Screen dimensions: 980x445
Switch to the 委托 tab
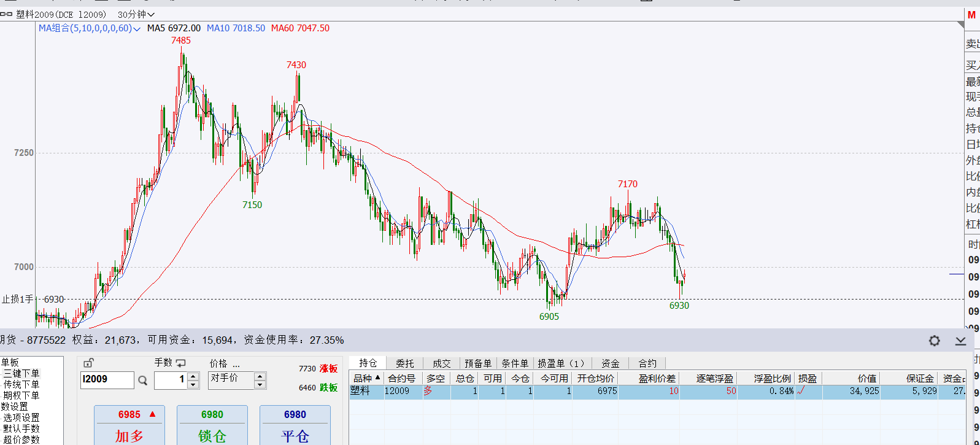[x=404, y=363]
